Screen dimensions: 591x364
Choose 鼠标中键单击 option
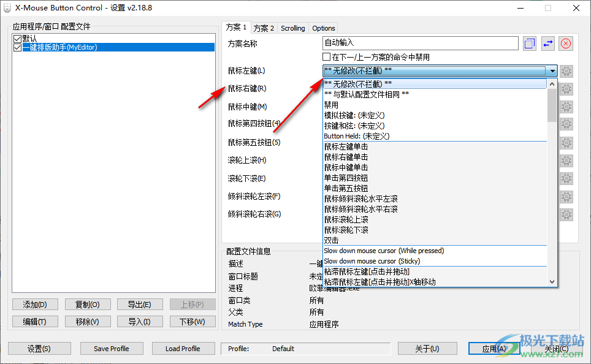point(435,167)
